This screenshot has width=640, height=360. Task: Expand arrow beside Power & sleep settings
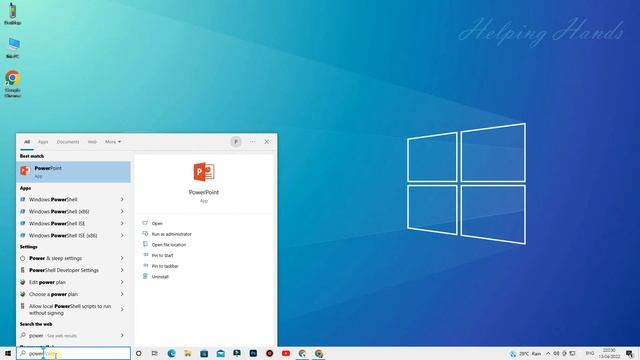tap(122, 258)
